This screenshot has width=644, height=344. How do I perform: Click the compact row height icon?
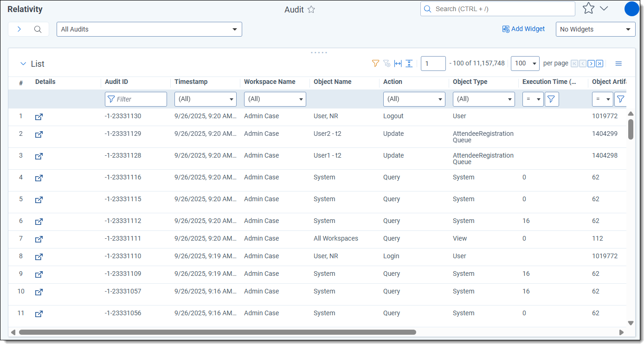(409, 64)
